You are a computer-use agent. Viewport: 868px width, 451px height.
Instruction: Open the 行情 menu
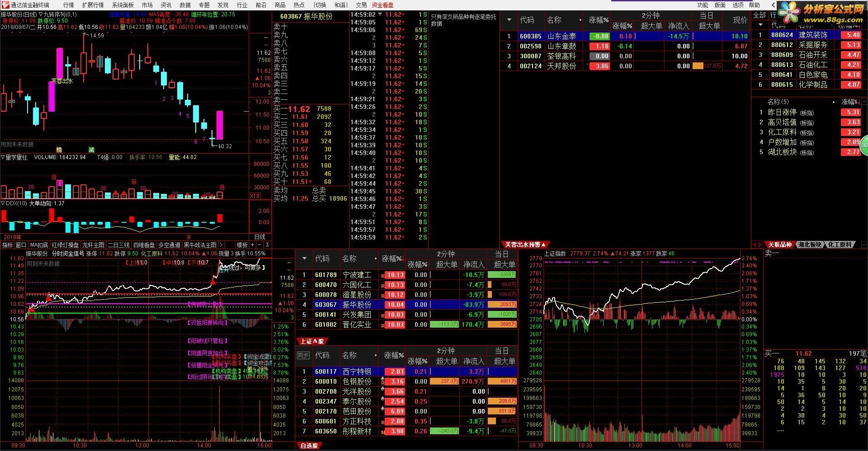pos(69,5)
